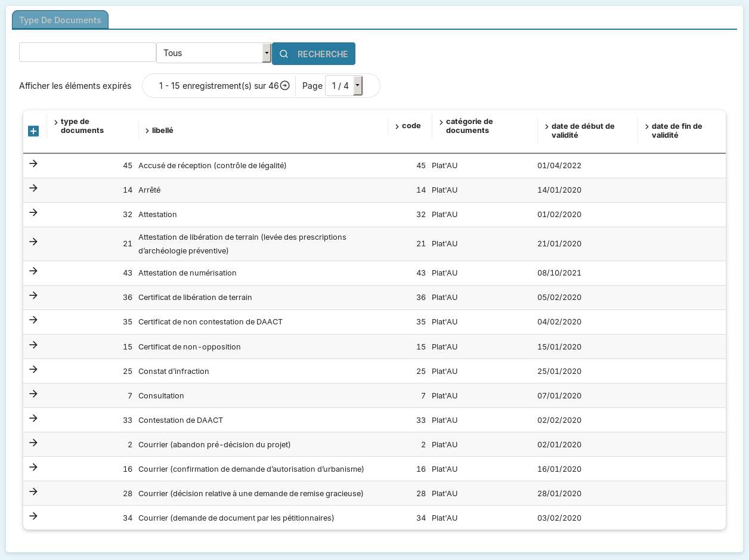Click the RECHERCHE button
The image size is (749, 560).
tap(314, 54)
